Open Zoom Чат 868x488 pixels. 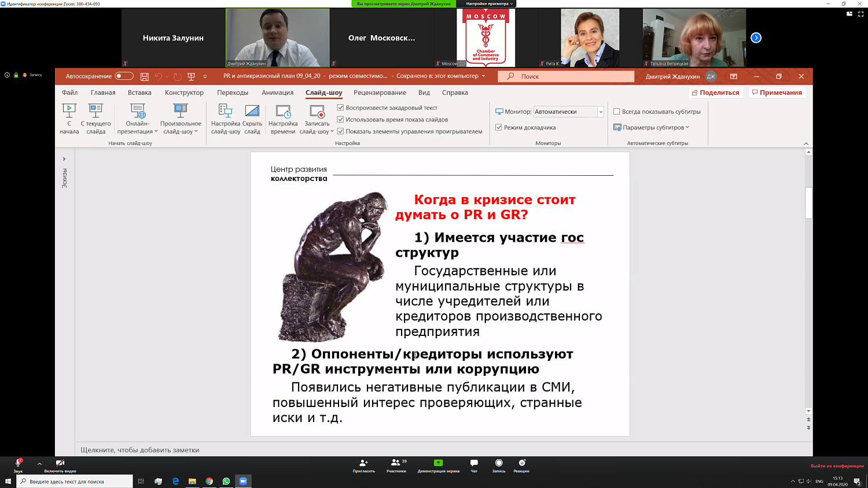pos(474,465)
